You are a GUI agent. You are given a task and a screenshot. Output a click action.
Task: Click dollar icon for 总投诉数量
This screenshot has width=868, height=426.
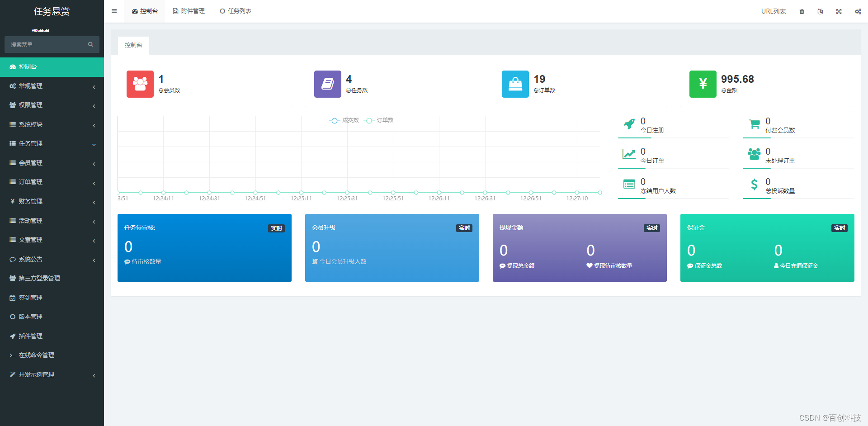point(754,185)
